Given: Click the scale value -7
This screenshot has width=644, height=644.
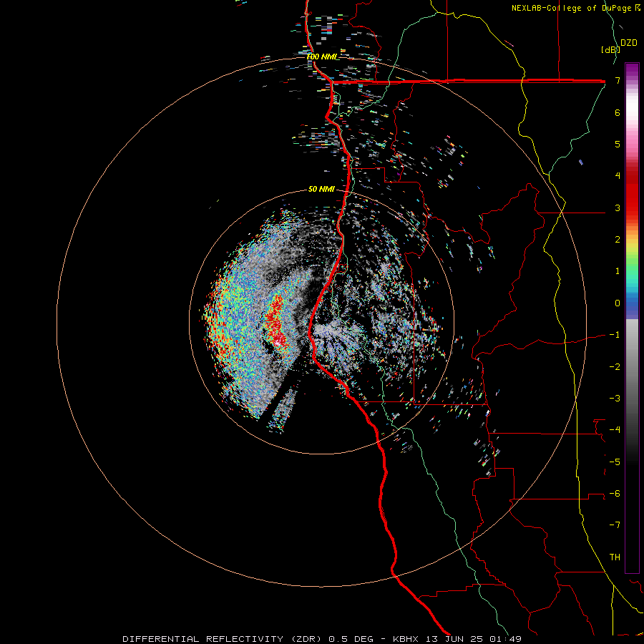Looking at the screenshot, I should click(x=615, y=525).
